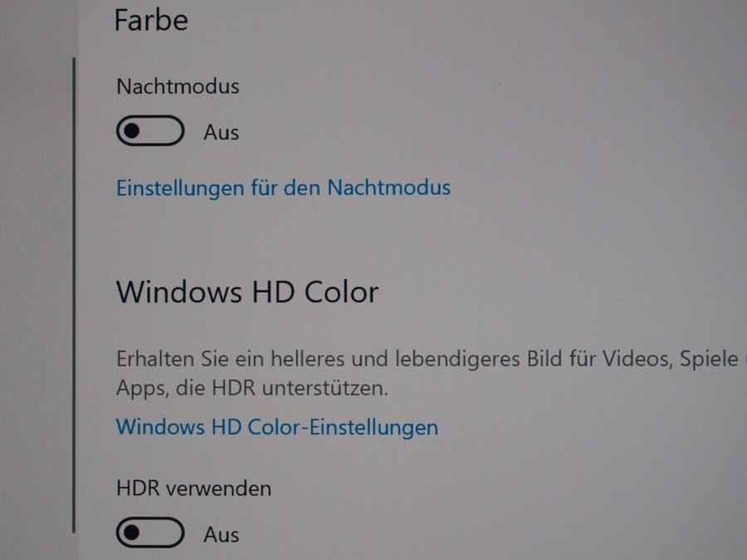The width and height of the screenshot is (747, 560).
Task: Select the Farbe section heading
Action: 151,20
